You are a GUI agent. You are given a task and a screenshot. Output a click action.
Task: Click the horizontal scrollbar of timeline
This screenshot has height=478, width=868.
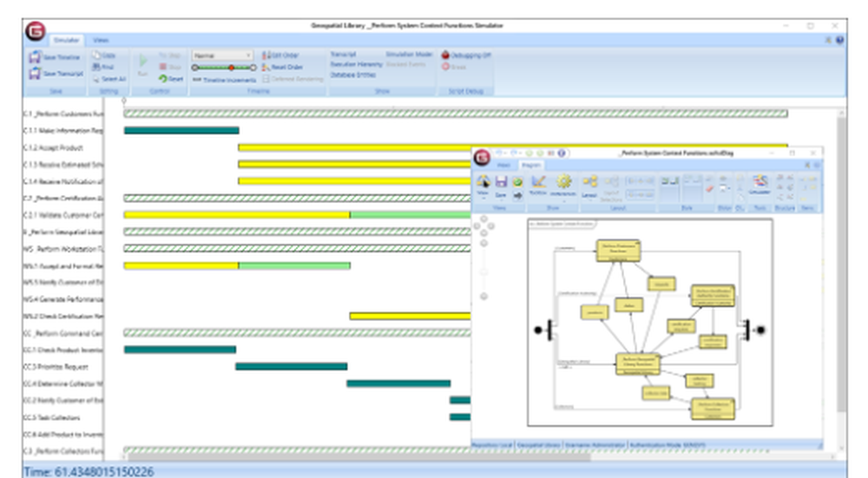358,457
